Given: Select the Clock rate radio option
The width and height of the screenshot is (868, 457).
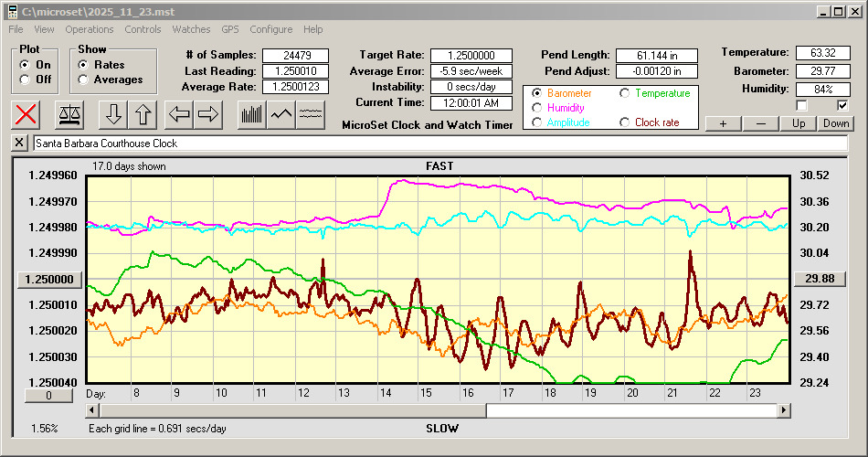Looking at the screenshot, I should (x=625, y=122).
